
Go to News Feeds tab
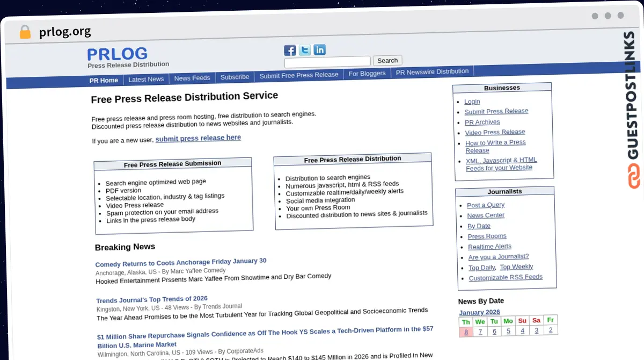[x=192, y=78]
